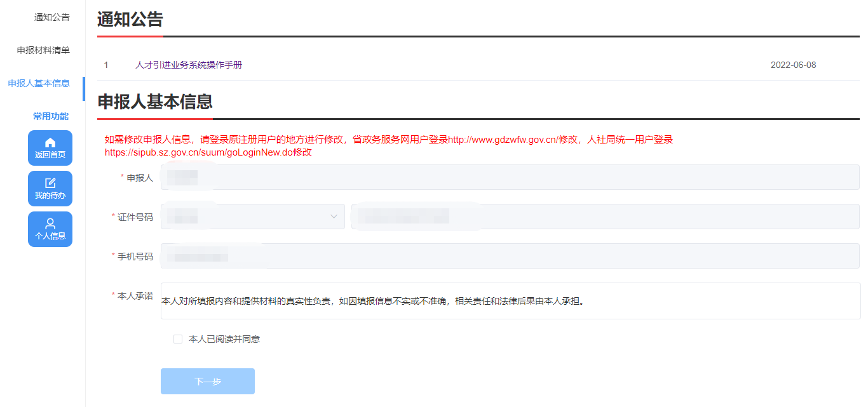The image size is (868, 407).
Task: Click inside the 手机号码 phone number field
Action: pyautogui.click(x=445, y=256)
